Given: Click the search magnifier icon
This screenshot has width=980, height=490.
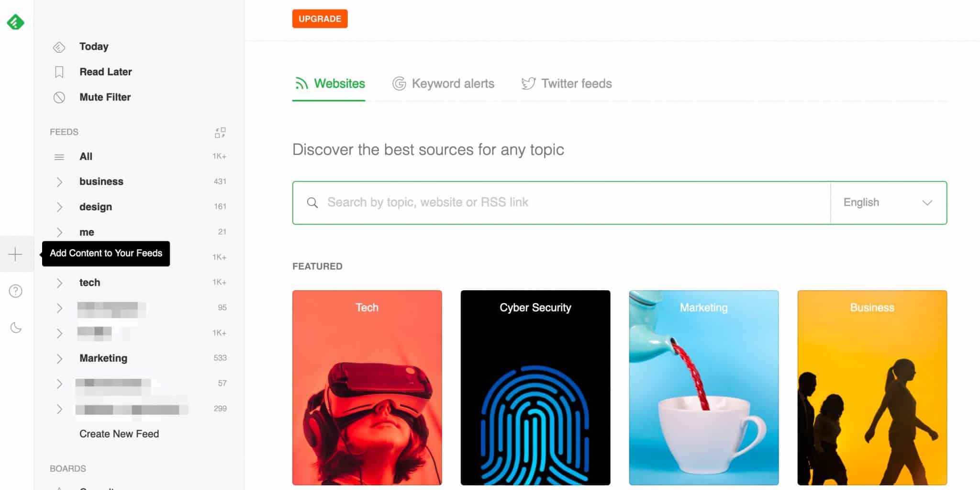Looking at the screenshot, I should (x=312, y=203).
